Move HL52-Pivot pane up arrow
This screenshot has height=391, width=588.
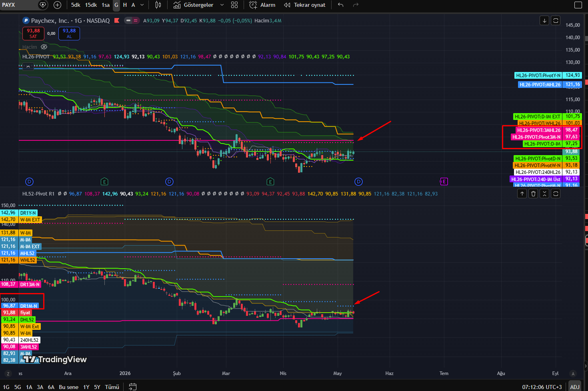[x=522, y=194]
